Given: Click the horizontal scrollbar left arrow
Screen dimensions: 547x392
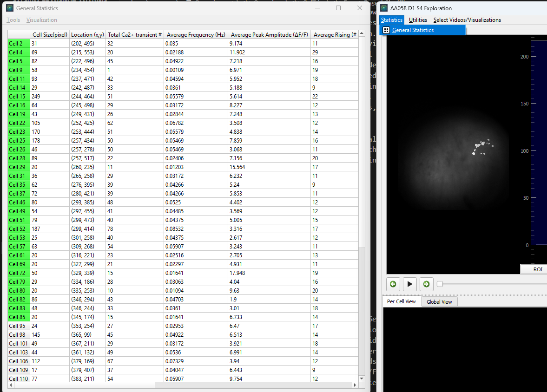Looking at the screenshot, I should (11, 385).
